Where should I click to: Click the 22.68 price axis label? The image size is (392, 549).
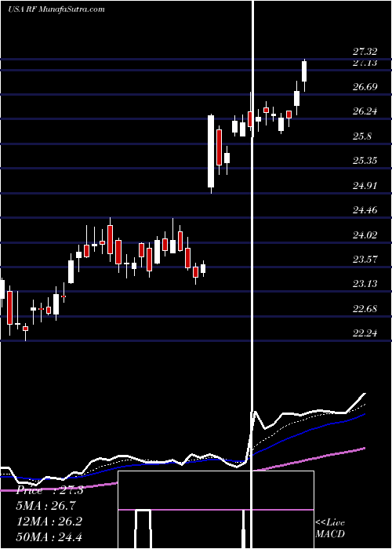point(365,309)
